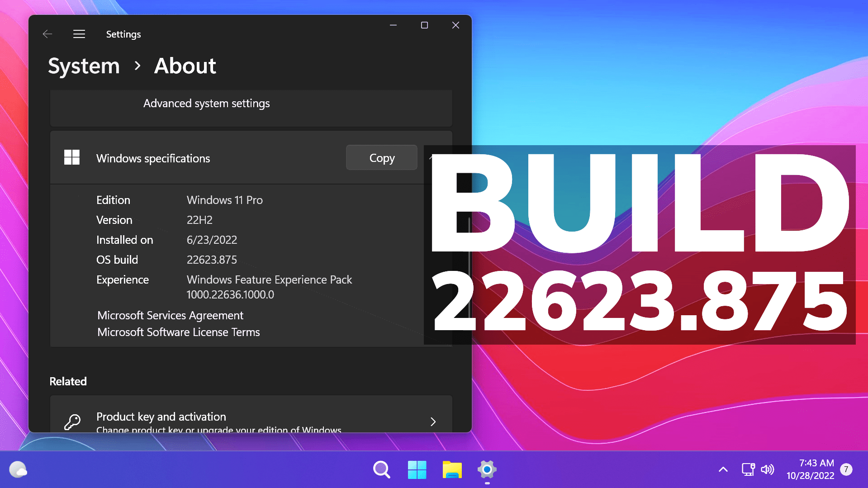Click the OS build label
Screen dimensions: 868x488
[117, 260]
